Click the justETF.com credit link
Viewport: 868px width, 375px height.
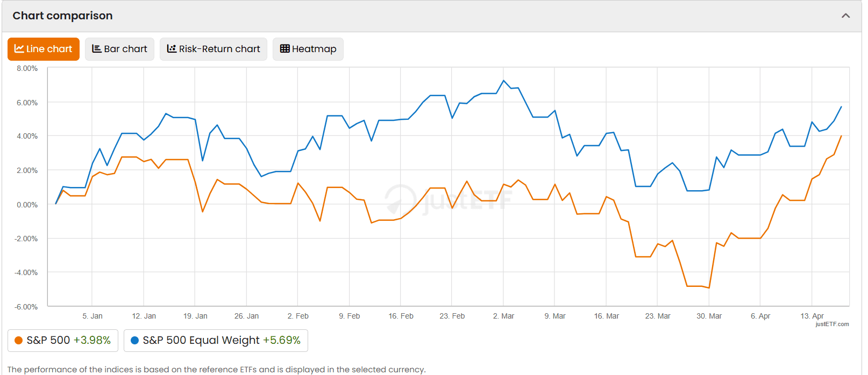click(832, 324)
